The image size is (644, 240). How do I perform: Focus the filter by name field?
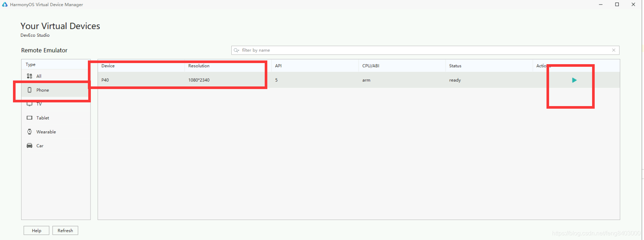click(425, 50)
